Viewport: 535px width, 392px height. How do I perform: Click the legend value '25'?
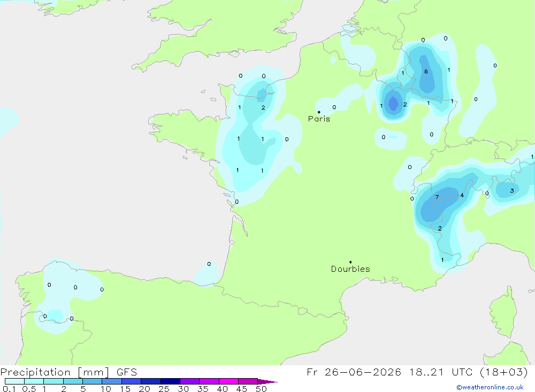(164, 389)
